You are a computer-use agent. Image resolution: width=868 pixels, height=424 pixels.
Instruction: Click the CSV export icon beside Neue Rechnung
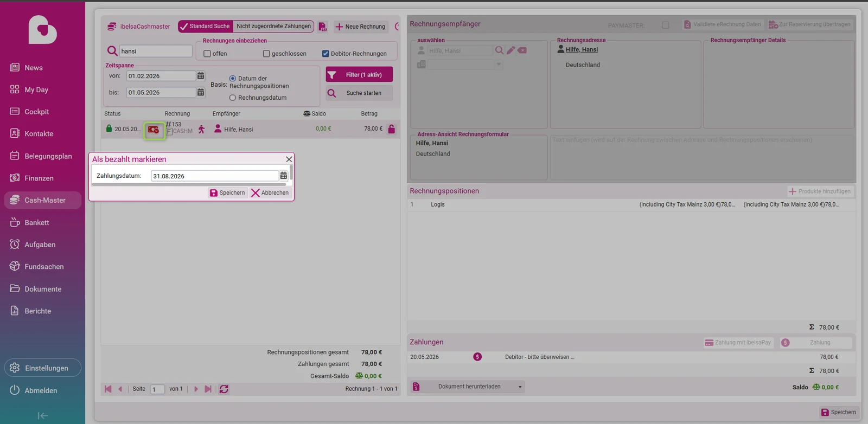323,27
